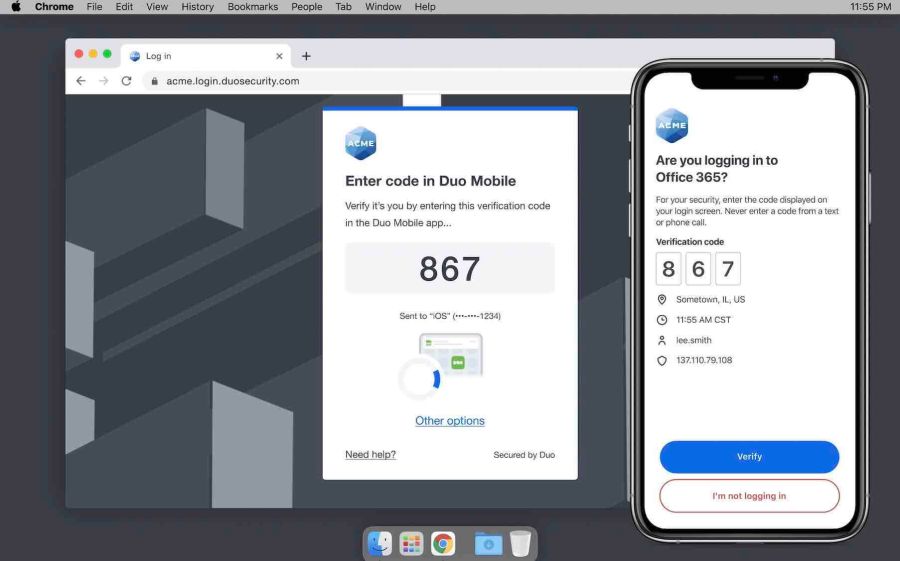Open Downloads folder in the dock
The height and width of the screenshot is (561, 900).
(x=488, y=543)
